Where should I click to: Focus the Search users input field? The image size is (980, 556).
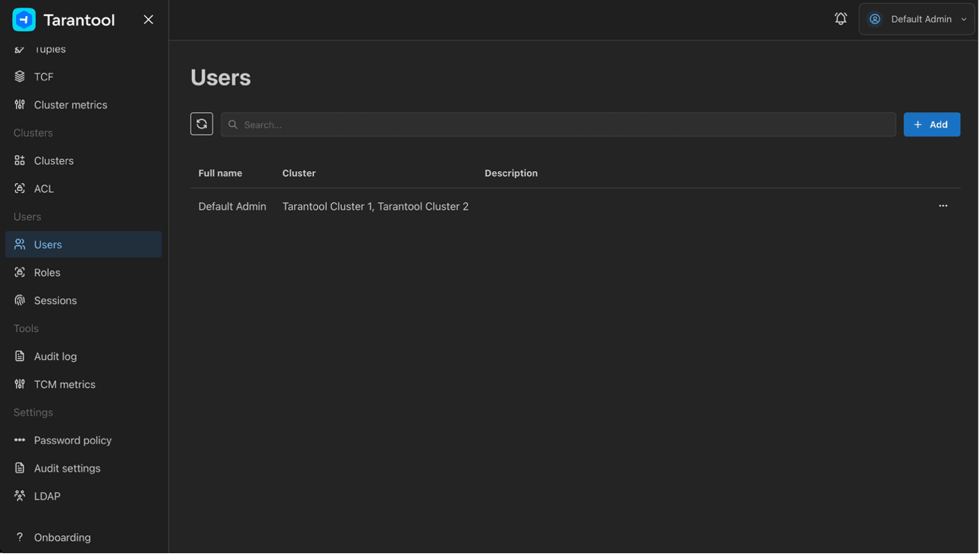click(x=558, y=125)
